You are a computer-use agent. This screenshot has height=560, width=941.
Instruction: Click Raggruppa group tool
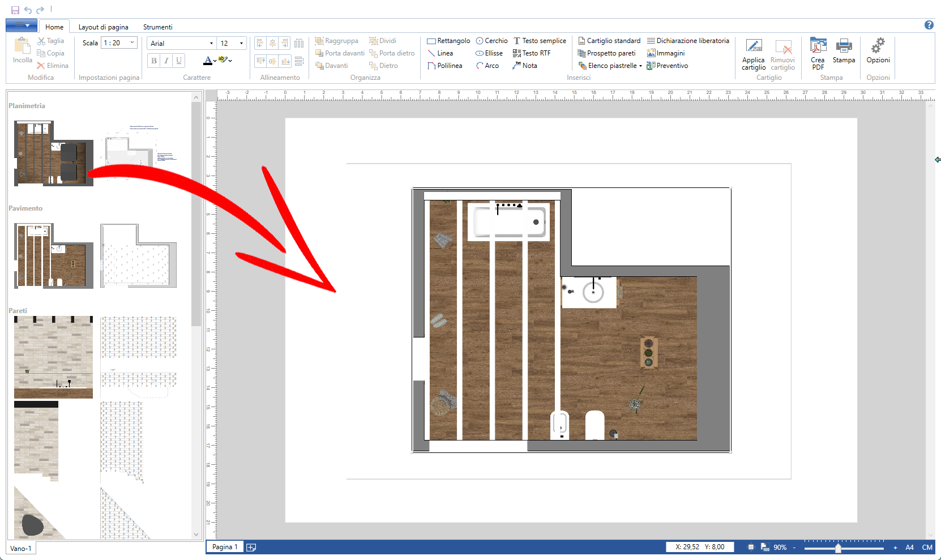[337, 41]
